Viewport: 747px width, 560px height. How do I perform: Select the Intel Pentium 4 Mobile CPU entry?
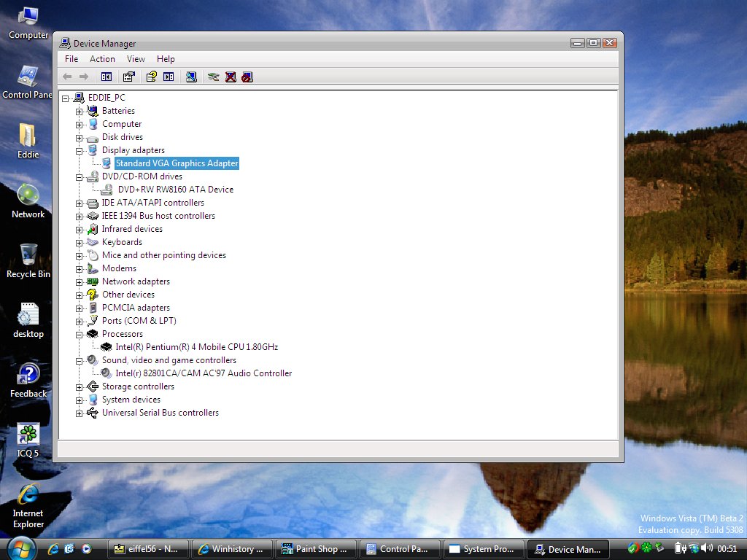197,347
